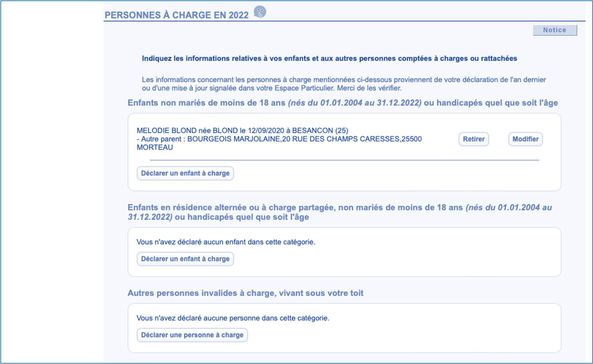The width and height of the screenshot is (593, 364).
Task: Click the 'Autre parent : BOURGEOIS MARJOLAINE' line
Action: click(x=279, y=139)
